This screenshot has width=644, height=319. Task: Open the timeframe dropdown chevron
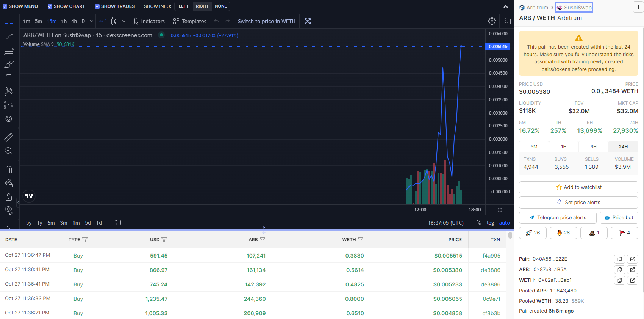[92, 21]
